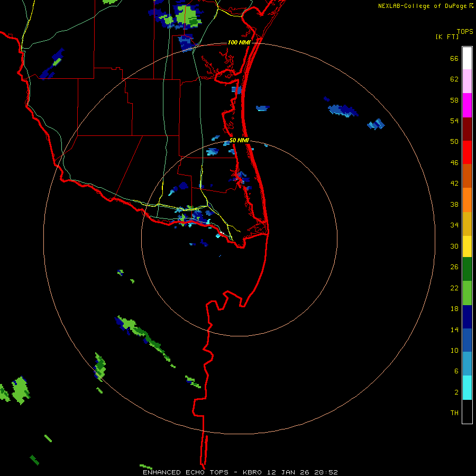Click the 62 value on the legend
This screenshot has width=476, height=476.
coord(454,79)
